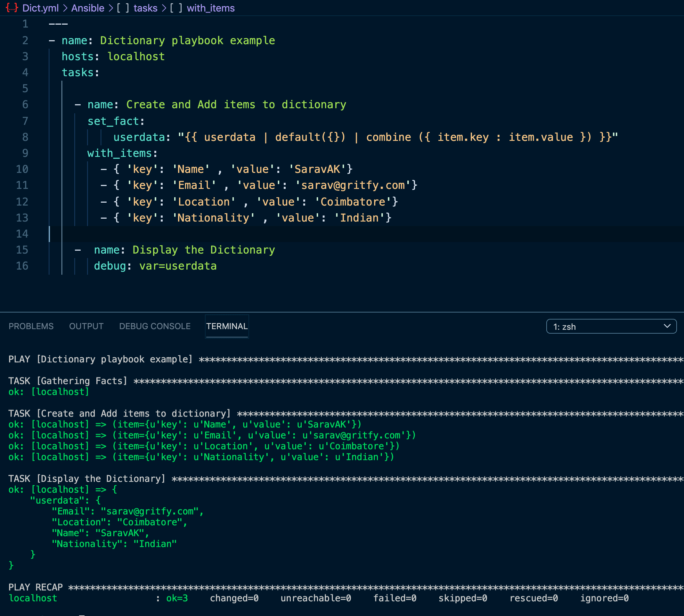Click the tasks entry in the breadcrumb
Image resolution: width=684 pixels, height=616 pixels.
(x=145, y=8)
